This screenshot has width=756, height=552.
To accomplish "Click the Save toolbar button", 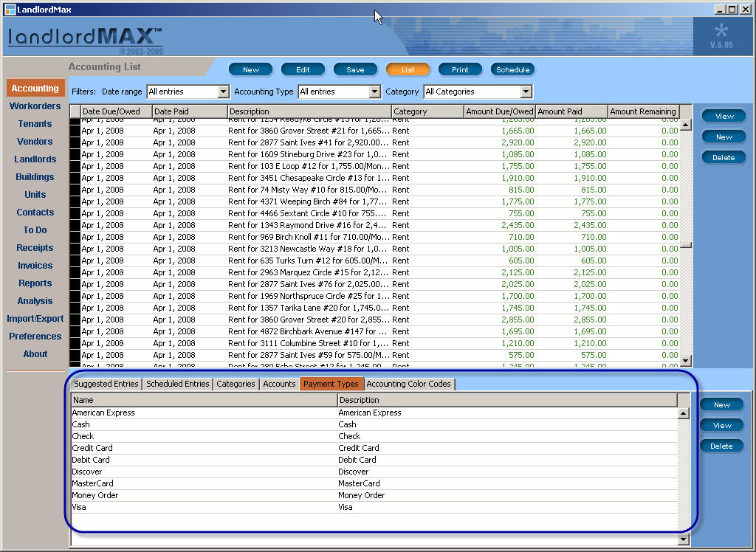I will tap(355, 69).
